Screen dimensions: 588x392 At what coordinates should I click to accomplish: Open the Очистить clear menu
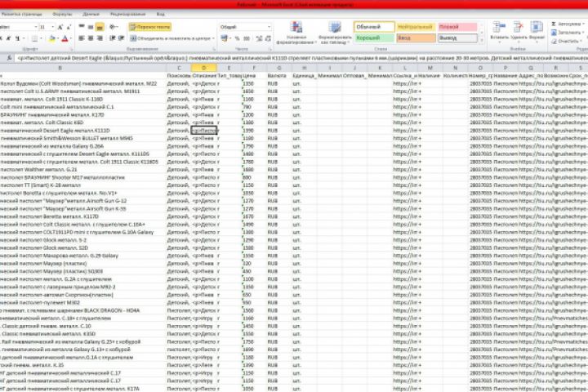click(x=566, y=42)
